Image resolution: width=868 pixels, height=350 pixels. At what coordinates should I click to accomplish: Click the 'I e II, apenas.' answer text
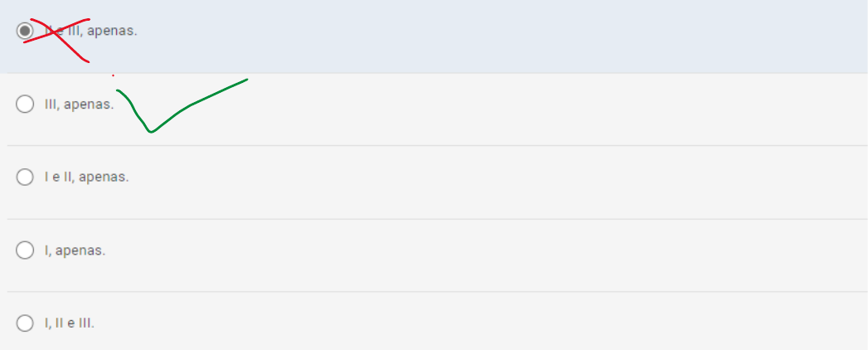pos(87,177)
